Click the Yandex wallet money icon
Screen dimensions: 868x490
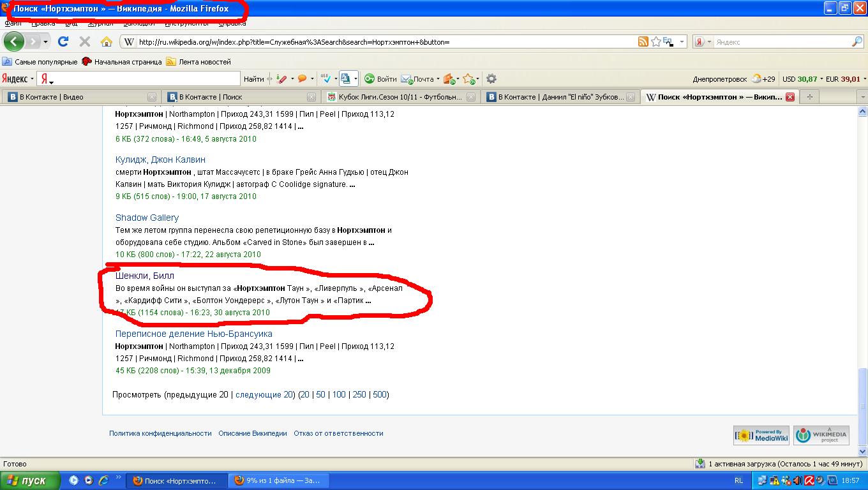pyautogui.click(x=449, y=79)
